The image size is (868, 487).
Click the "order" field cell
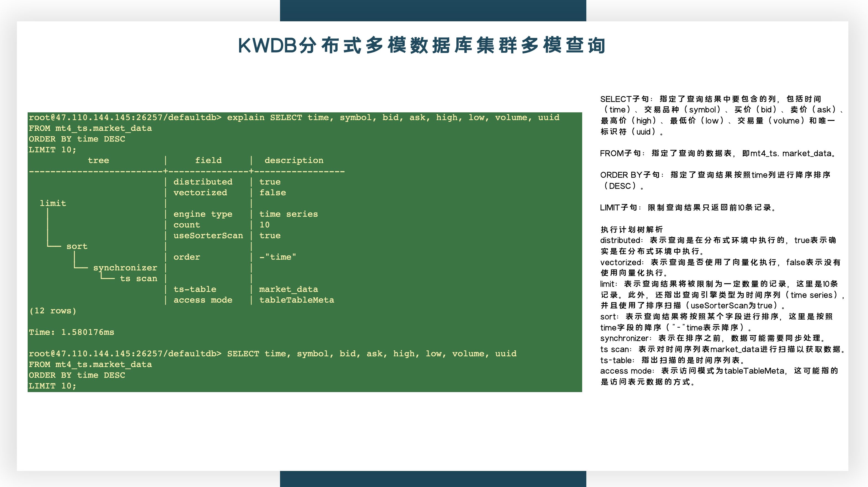point(187,257)
